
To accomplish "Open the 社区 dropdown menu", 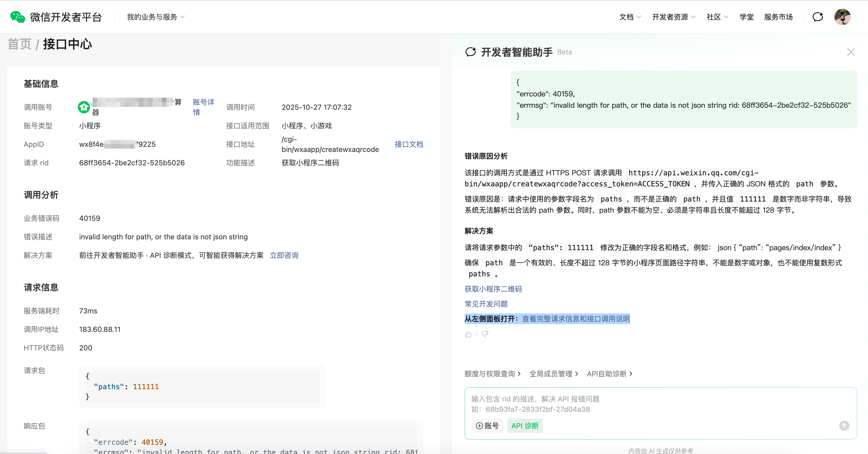I will point(717,17).
